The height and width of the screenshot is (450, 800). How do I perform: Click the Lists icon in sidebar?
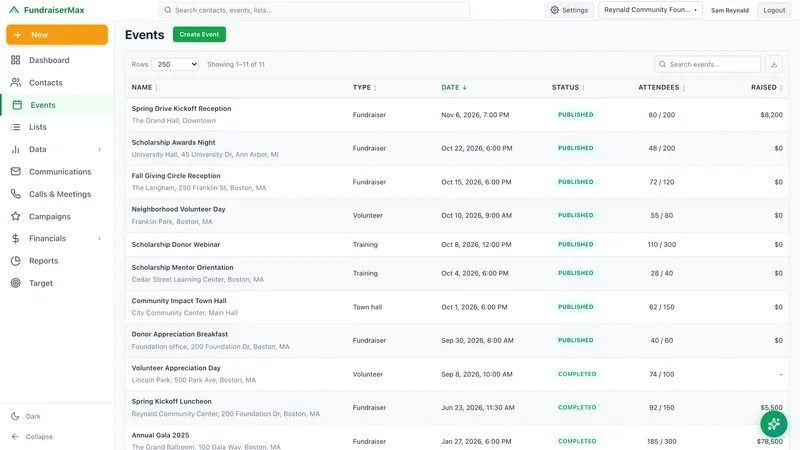[16, 127]
